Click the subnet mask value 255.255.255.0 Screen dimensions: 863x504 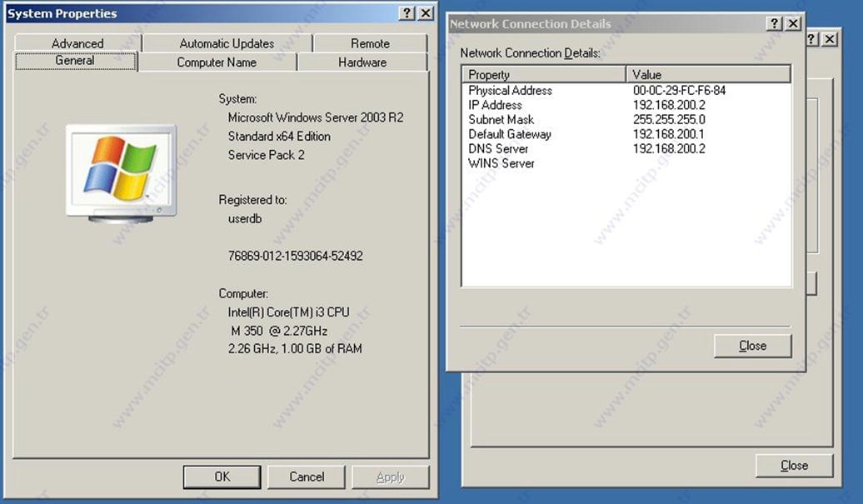669,119
